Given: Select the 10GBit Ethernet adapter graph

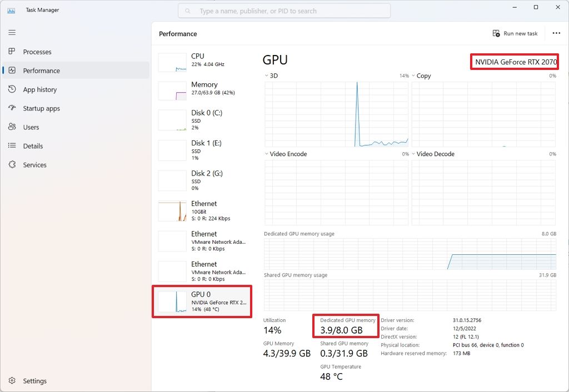Looking at the screenshot, I should click(x=200, y=210).
